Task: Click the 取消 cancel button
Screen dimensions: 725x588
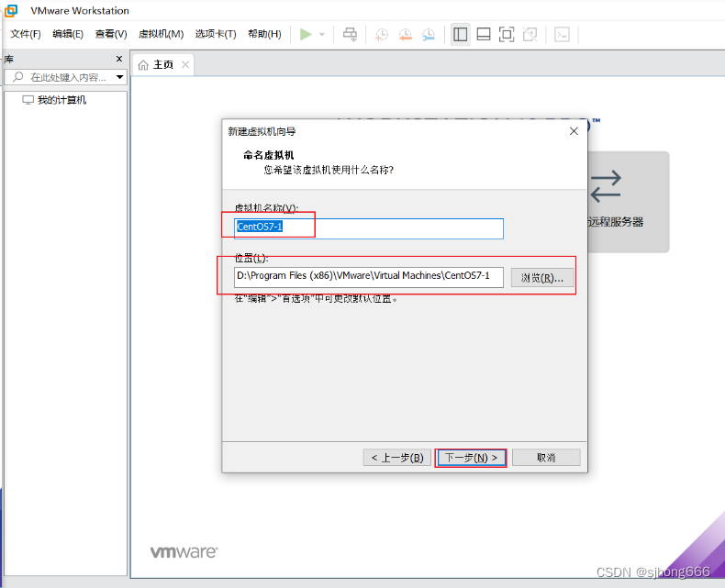Action: click(x=546, y=458)
